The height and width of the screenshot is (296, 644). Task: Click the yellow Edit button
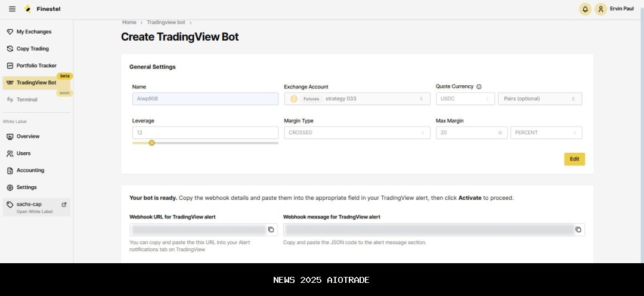click(x=574, y=159)
